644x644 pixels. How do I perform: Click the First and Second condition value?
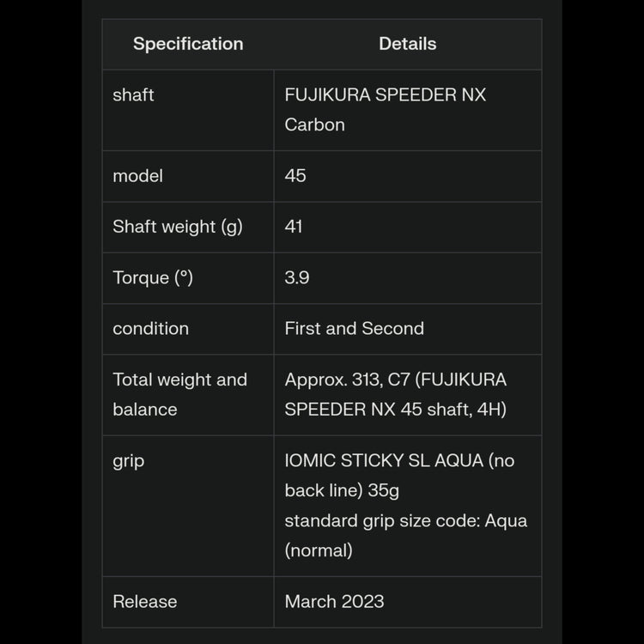354,328
